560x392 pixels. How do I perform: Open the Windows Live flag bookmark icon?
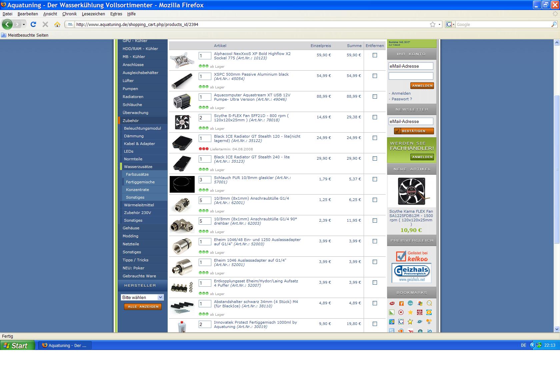click(420, 303)
